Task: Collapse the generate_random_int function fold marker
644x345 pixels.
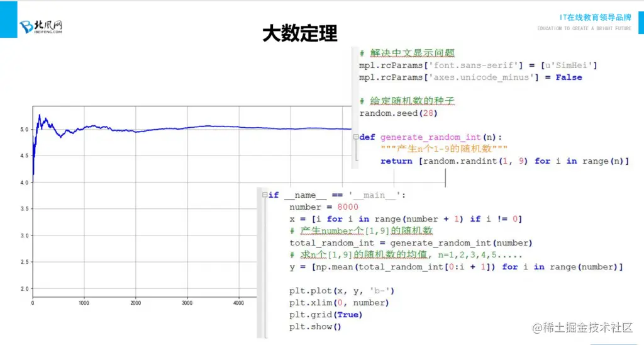Action: (356, 137)
